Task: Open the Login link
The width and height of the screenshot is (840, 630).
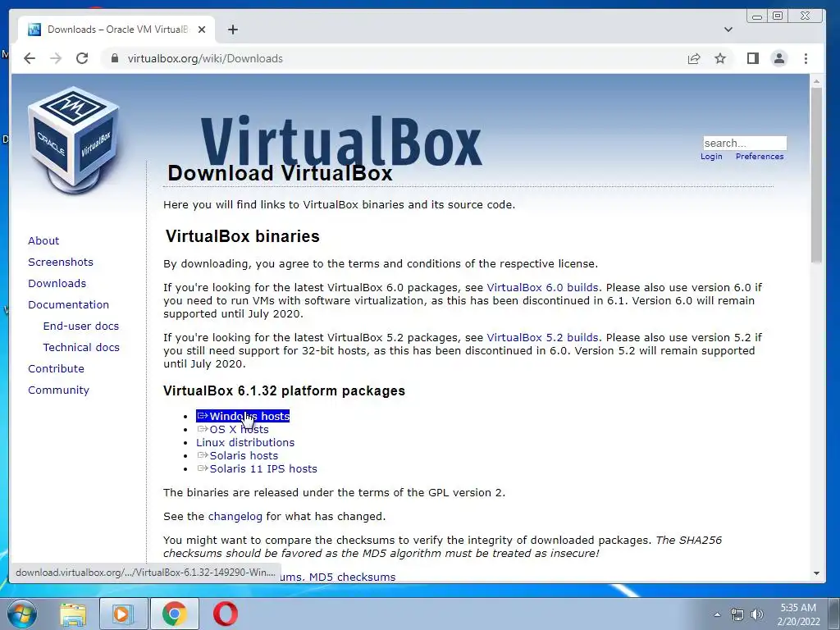Action: coord(711,157)
